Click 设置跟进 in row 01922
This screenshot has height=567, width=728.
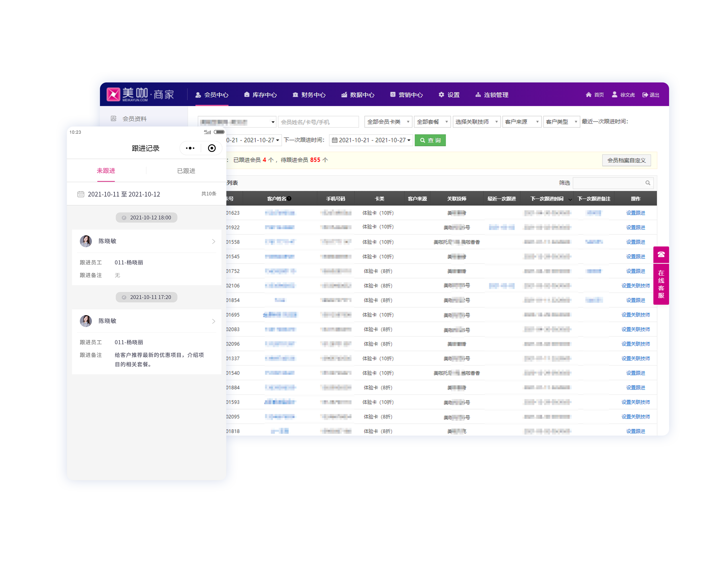point(635,228)
